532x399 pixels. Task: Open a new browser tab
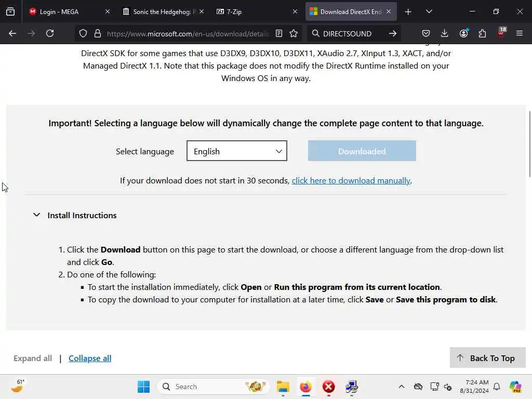(x=408, y=12)
